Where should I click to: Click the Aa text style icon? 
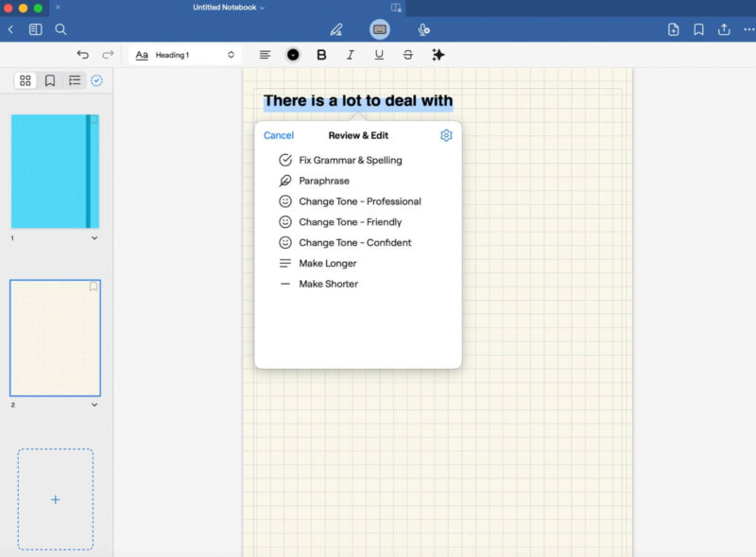point(141,55)
